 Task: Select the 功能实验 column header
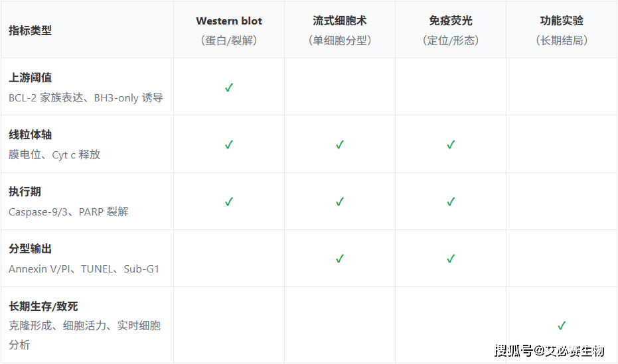coord(562,21)
